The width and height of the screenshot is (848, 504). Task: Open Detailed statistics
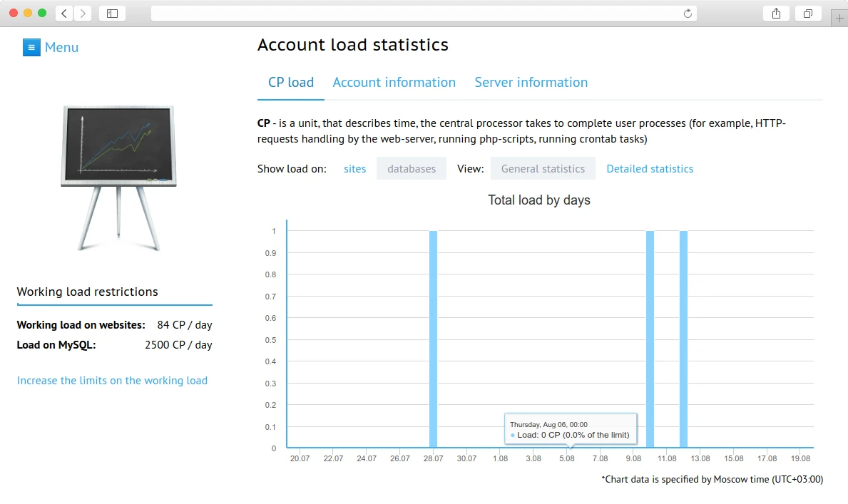tap(650, 168)
